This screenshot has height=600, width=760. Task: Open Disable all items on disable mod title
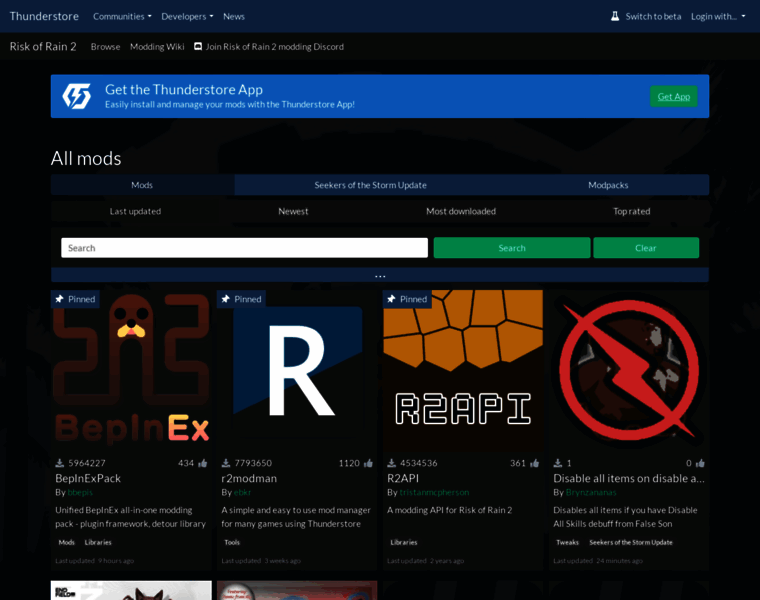point(629,478)
